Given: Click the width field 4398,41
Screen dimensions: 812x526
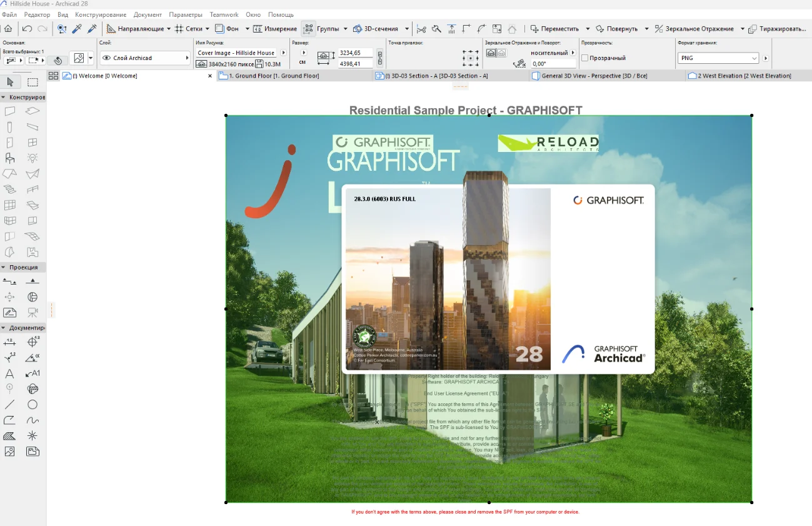Looking at the screenshot, I should (x=354, y=64).
